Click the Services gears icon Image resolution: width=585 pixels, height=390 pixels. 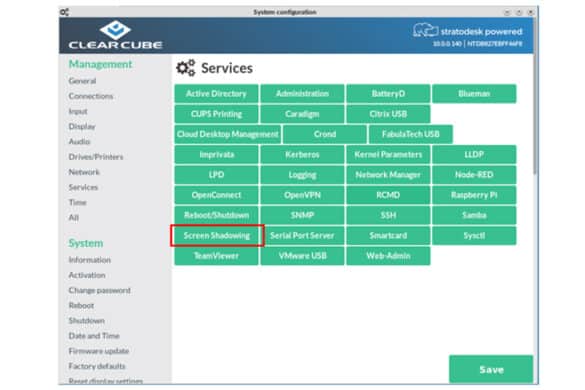click(185, 68)
